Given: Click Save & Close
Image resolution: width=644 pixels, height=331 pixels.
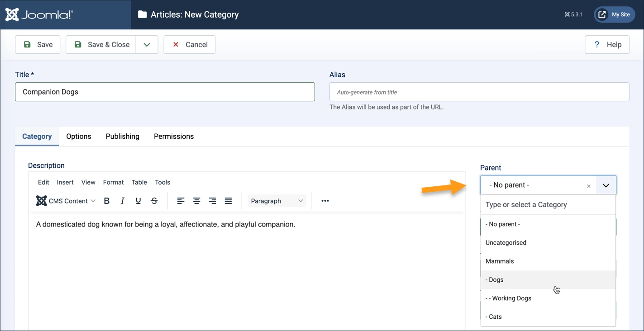Looking at the screenshot, I should [x=100, y=44].
